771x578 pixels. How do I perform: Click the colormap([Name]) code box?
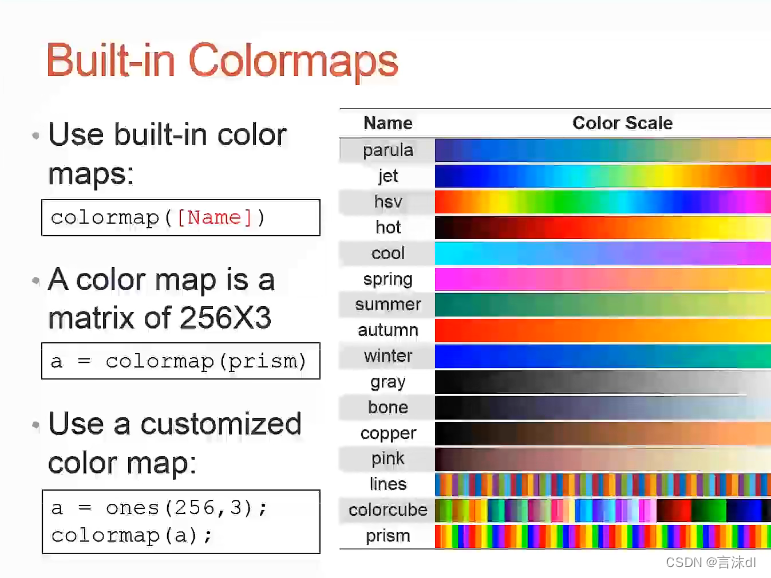point(180,217)
